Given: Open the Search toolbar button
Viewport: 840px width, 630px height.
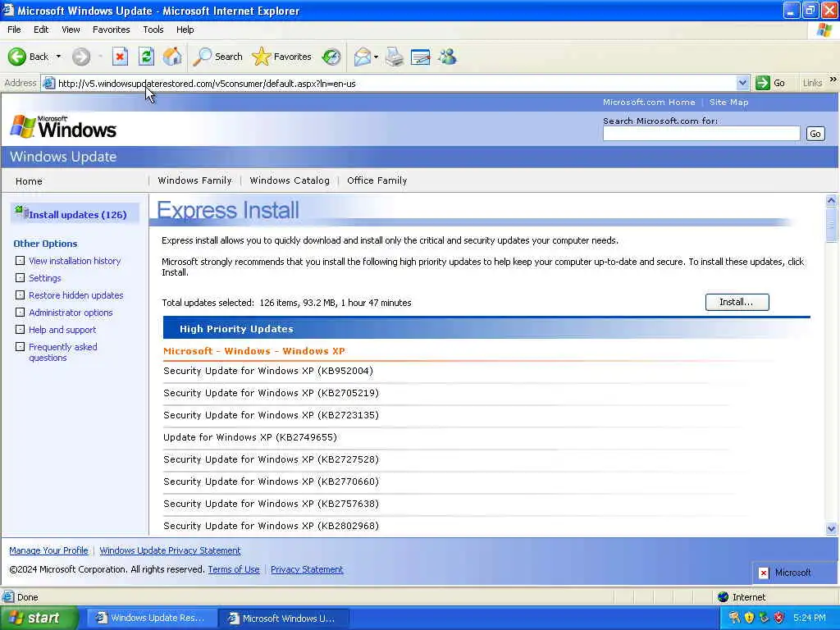Looking at the screenshot, I should 218,57.
